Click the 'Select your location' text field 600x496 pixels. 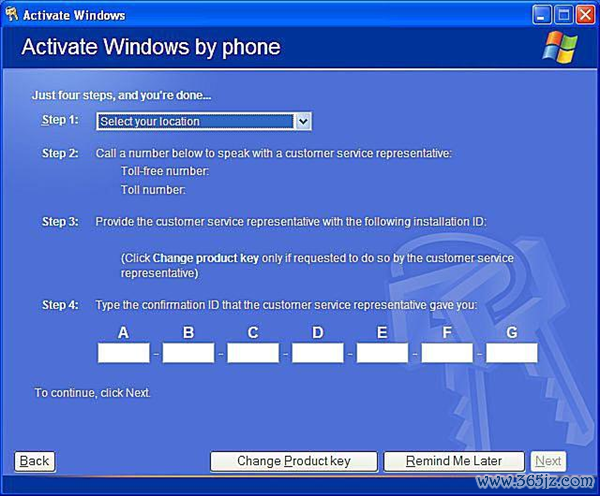[x=195, y=122]
